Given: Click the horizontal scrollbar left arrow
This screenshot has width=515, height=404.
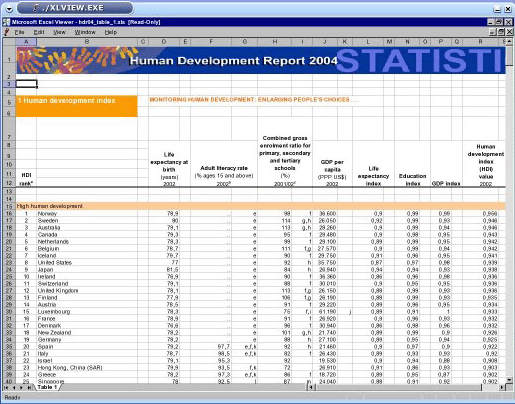Looking at the screenshot, I should point(311,387).
